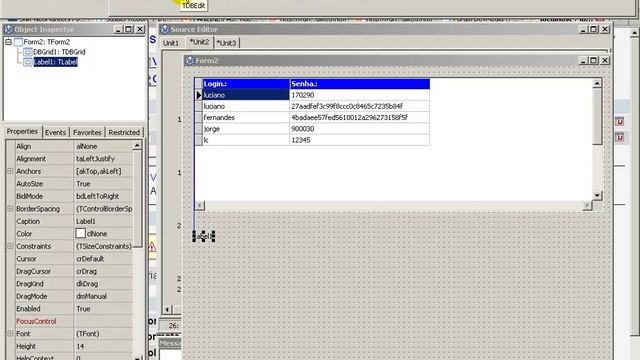Open the Favorites tab
The image size is (640, 360).
[x=87, y=132]
